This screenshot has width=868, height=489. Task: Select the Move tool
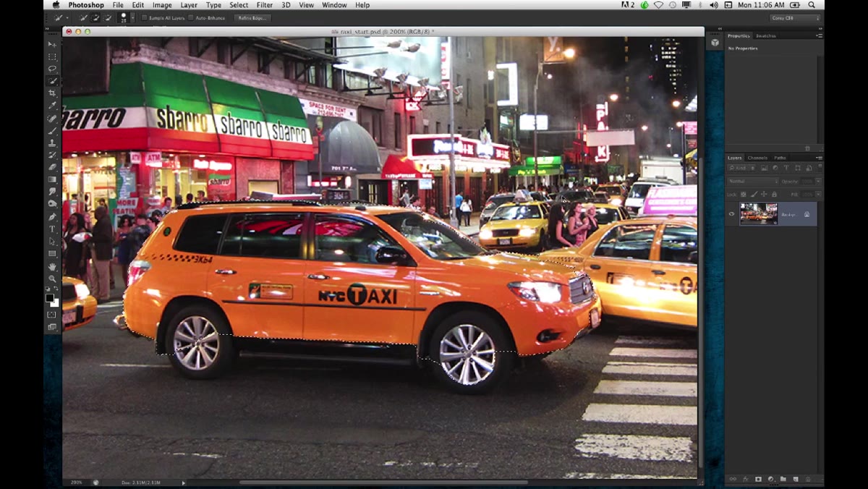click(x=52, y=44)
